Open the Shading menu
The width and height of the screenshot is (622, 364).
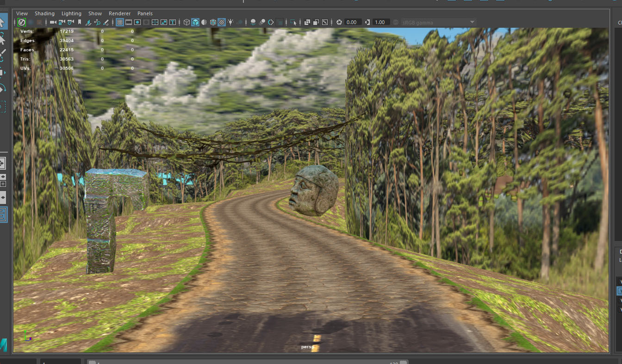(x=44, y=13)
